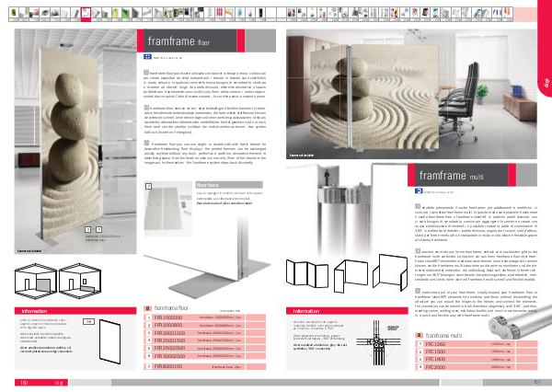Open thumbnail showing three red vertical banners
Screen dimensions: 552x392
pyautogui.click(x=219, y=14)
